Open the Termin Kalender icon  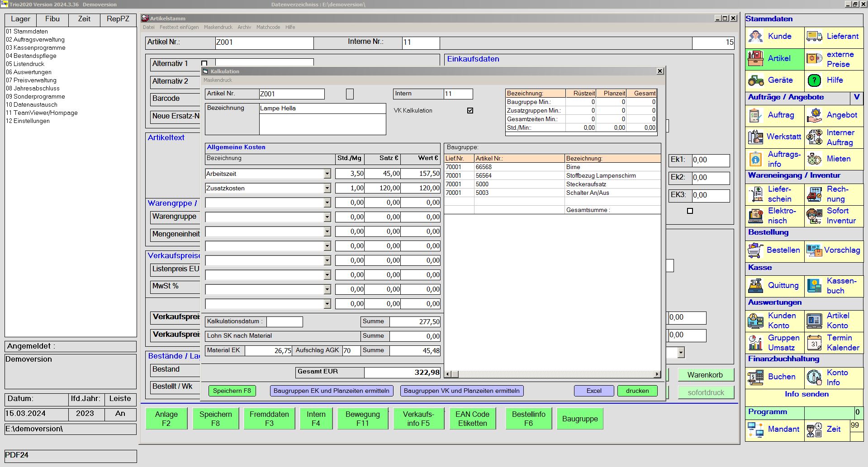(814, 343)
